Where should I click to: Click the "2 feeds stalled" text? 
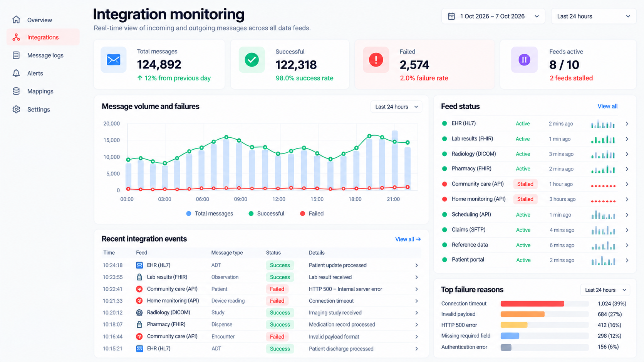click(571, 78)
